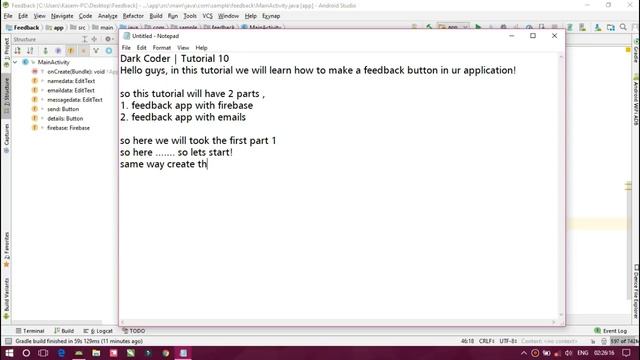Open Notepad View menu
The width and height of the screenshot is (640, 360).
click(x=183, y=48)
